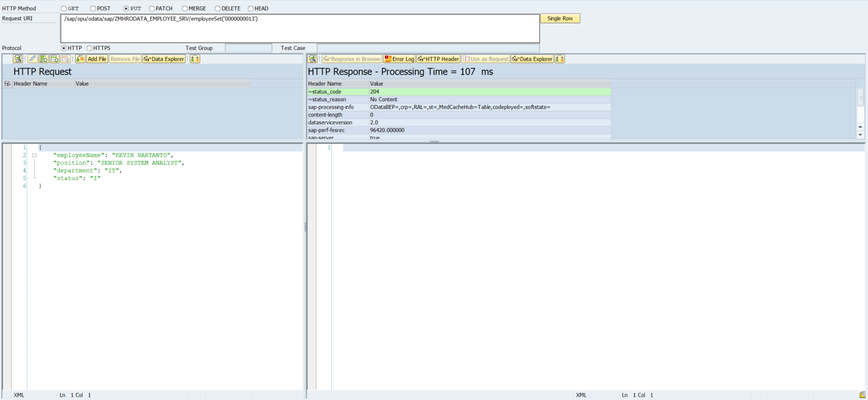Click the Single Row button
The height and width of the screenshot is (400, 868).
(560, 18)
